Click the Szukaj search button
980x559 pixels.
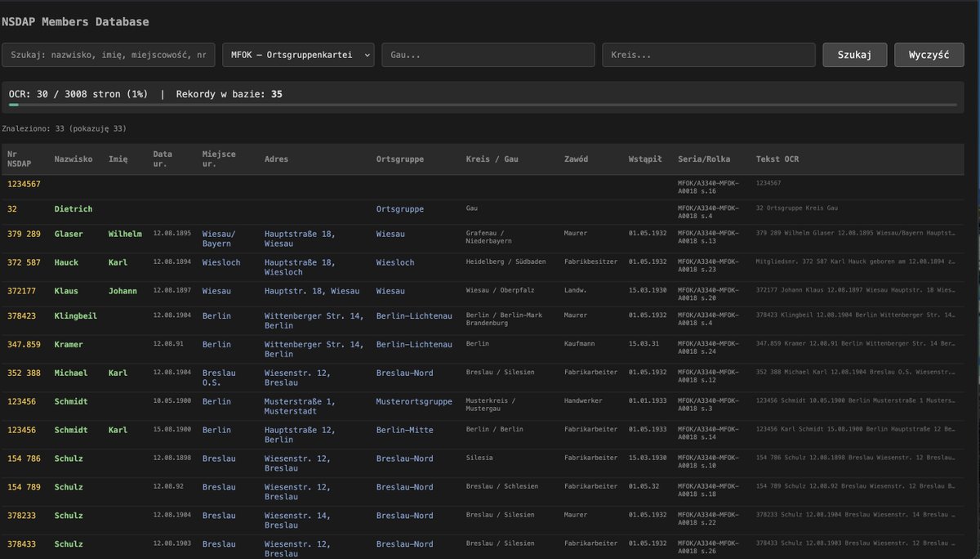854,55
